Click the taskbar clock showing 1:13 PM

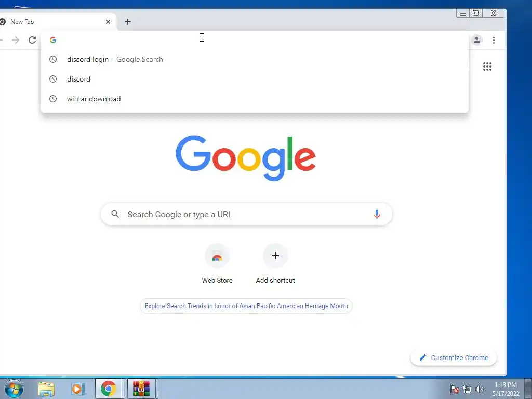pyautogui.click(x=506, y=389)
